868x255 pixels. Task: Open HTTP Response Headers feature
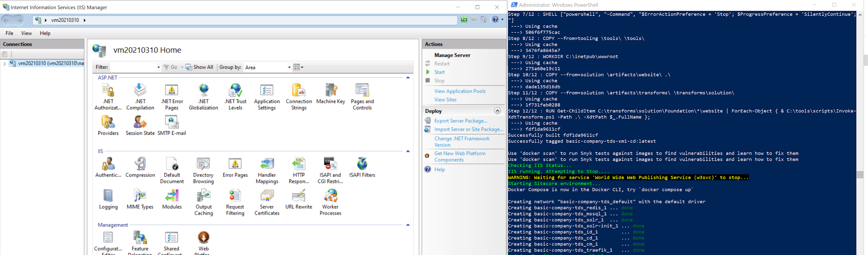pos(298,170)
